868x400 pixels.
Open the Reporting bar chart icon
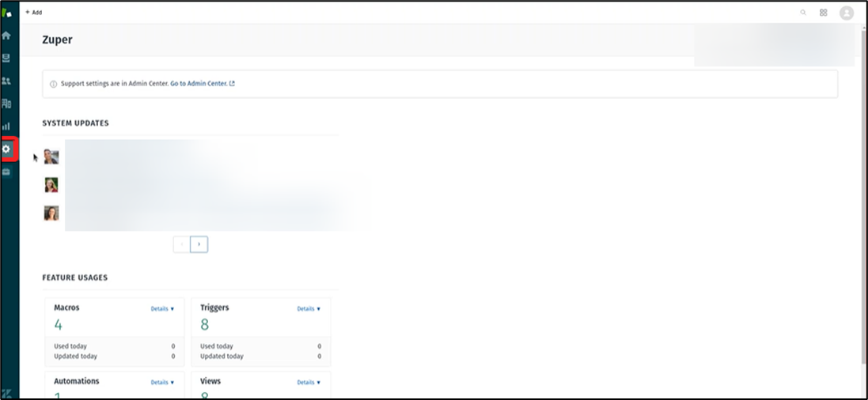pyautogui.click(x=6, y=126)
